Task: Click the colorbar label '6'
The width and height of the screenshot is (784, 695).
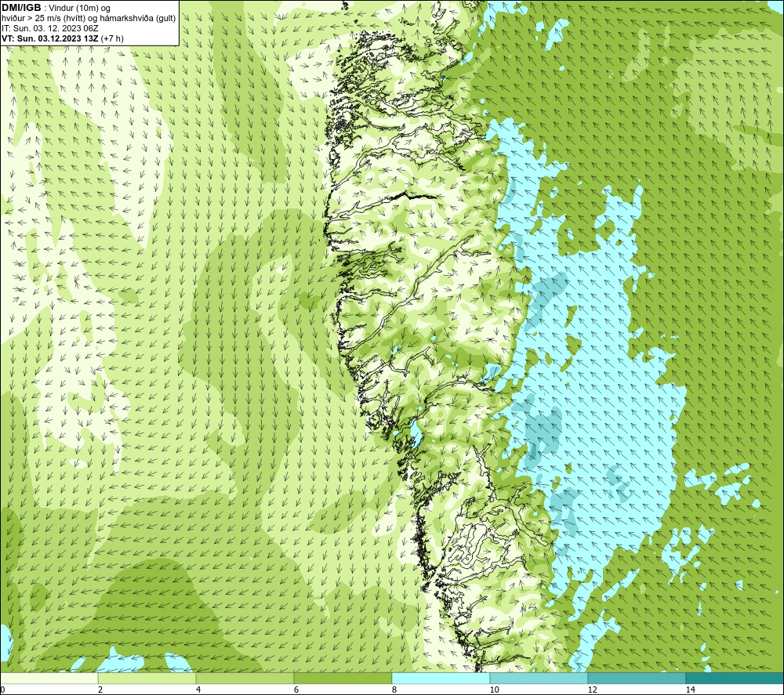Action: [296, 690]
